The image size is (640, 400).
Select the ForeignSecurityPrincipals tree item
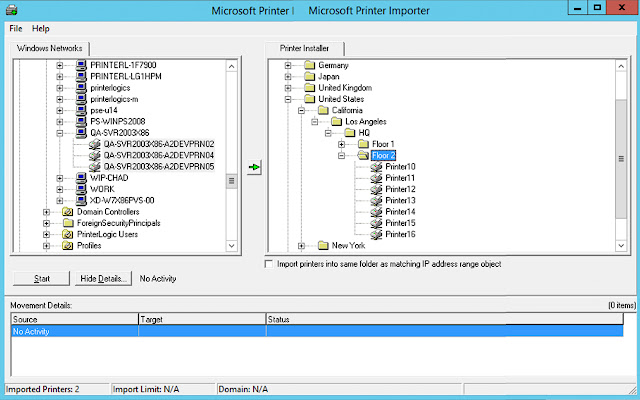pos(118,223)
